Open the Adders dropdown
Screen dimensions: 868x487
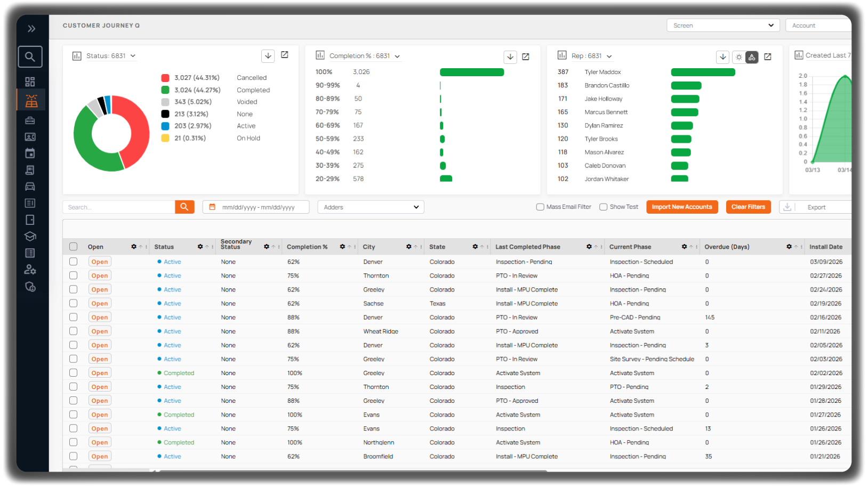coord(371,207)
